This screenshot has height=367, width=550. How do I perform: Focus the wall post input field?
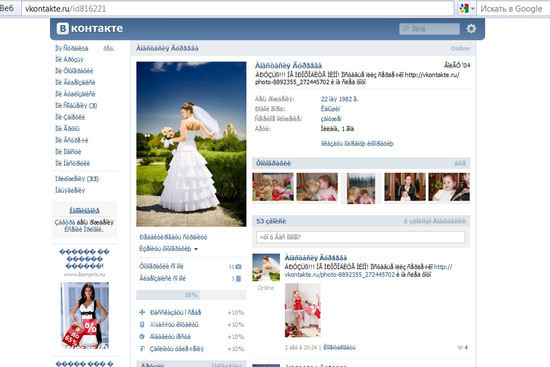click(x=361, y=237)
